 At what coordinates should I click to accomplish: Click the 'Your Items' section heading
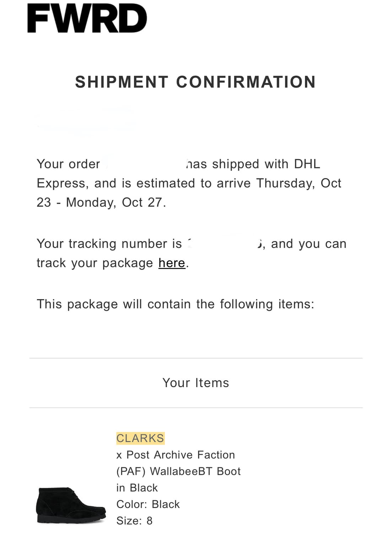click(x=196, y=383)
